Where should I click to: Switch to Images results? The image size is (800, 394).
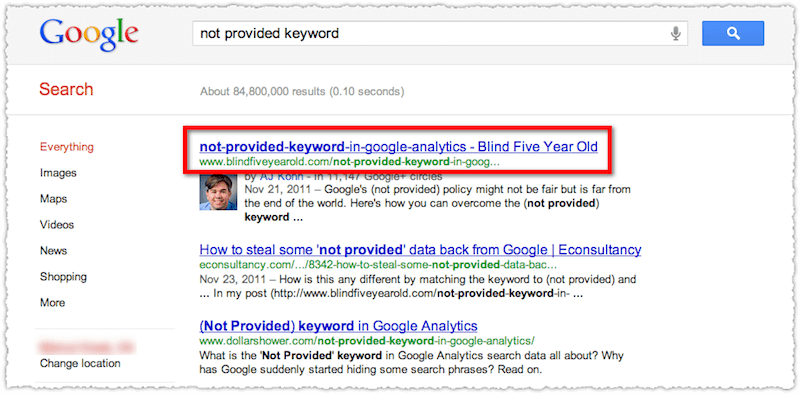click(x=58, y=173)
